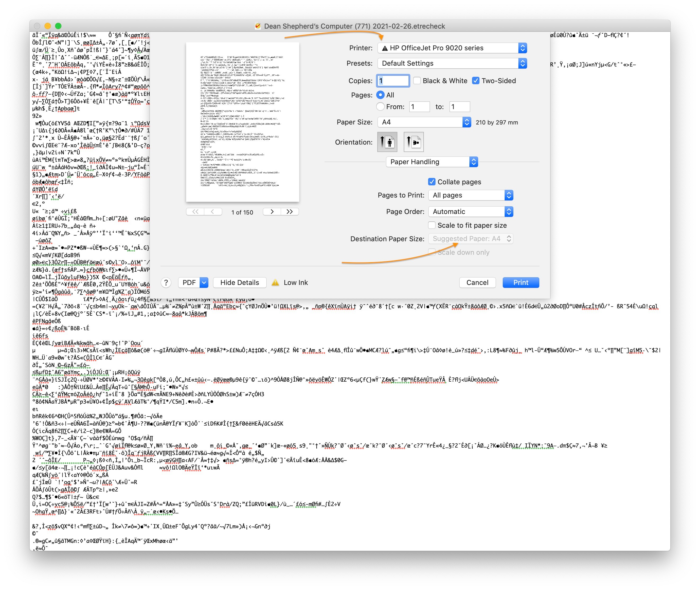Image resolution: width=700 pixels, height=590 pixels.
Task: Click the help question mark button
Action: [166, 283]
